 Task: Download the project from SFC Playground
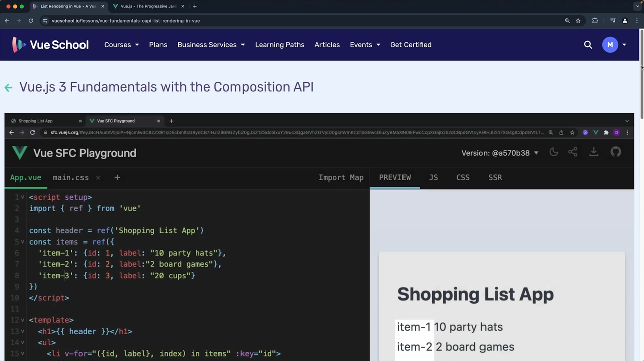pyautogui.click(x=594, y=152)
